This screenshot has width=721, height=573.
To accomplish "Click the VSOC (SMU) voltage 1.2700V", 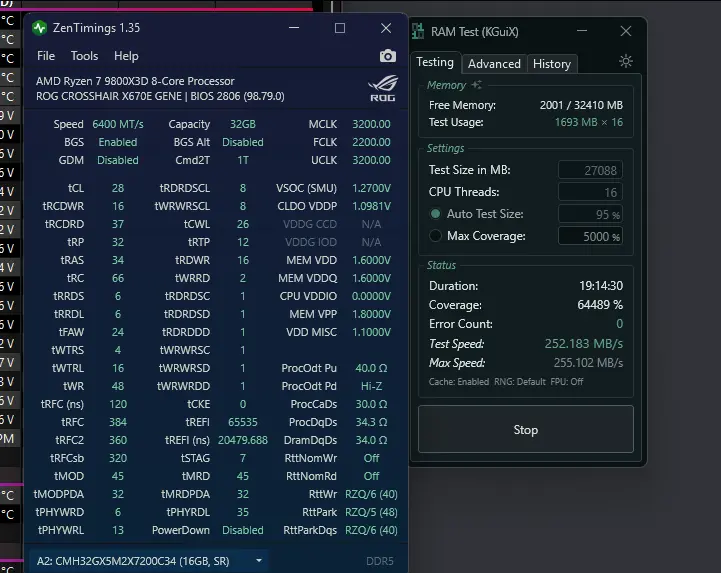I will [x=371, y=188].
